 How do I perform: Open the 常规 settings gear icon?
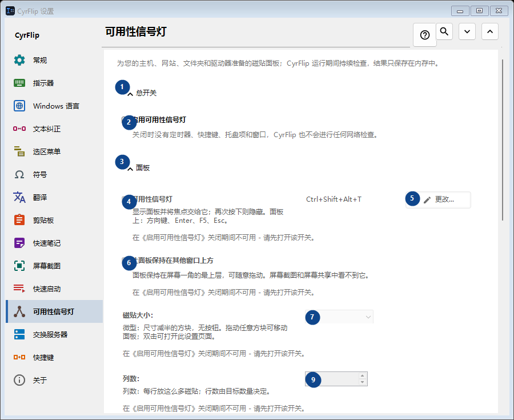[19, 60]
